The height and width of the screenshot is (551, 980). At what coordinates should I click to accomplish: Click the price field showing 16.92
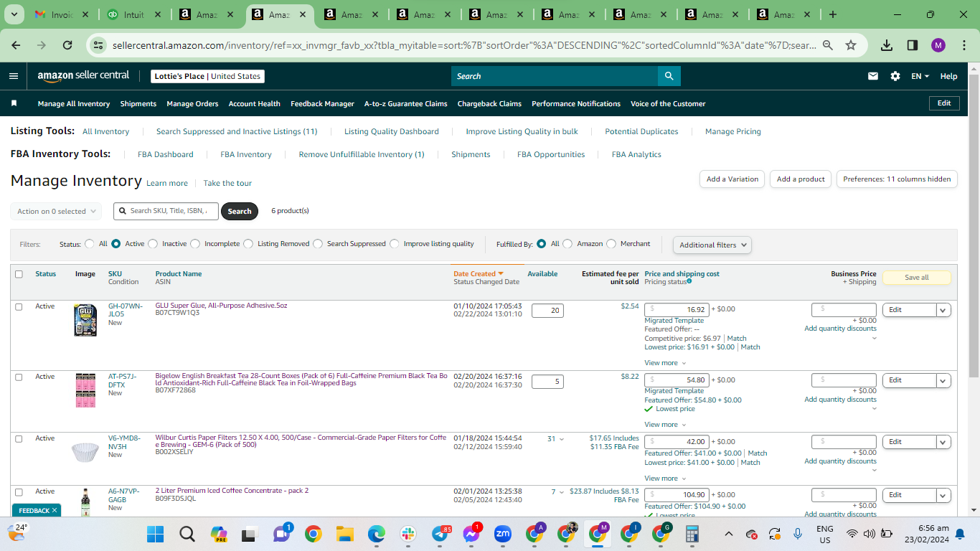pyautogui.click(x=677, y=310)
